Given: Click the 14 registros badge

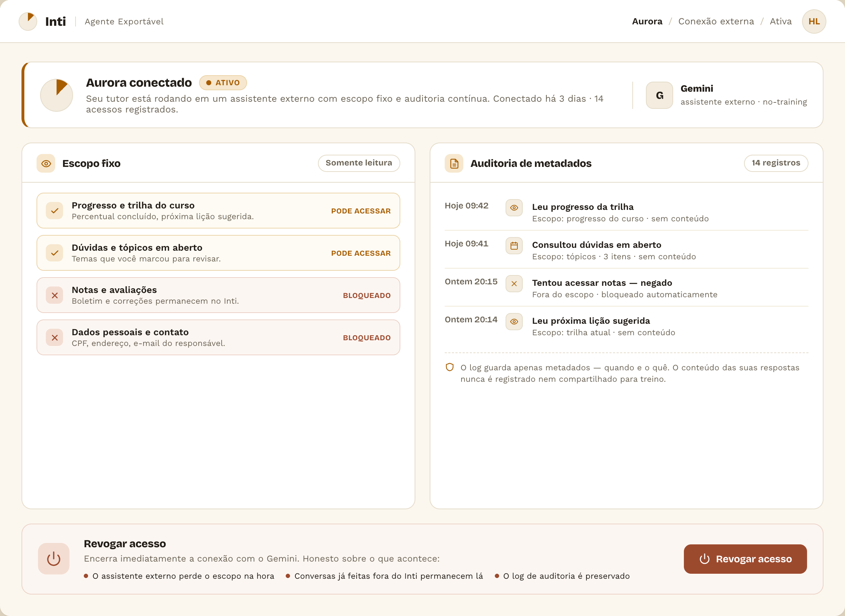Looking at the screenshot, I should [x=776, y=163].
